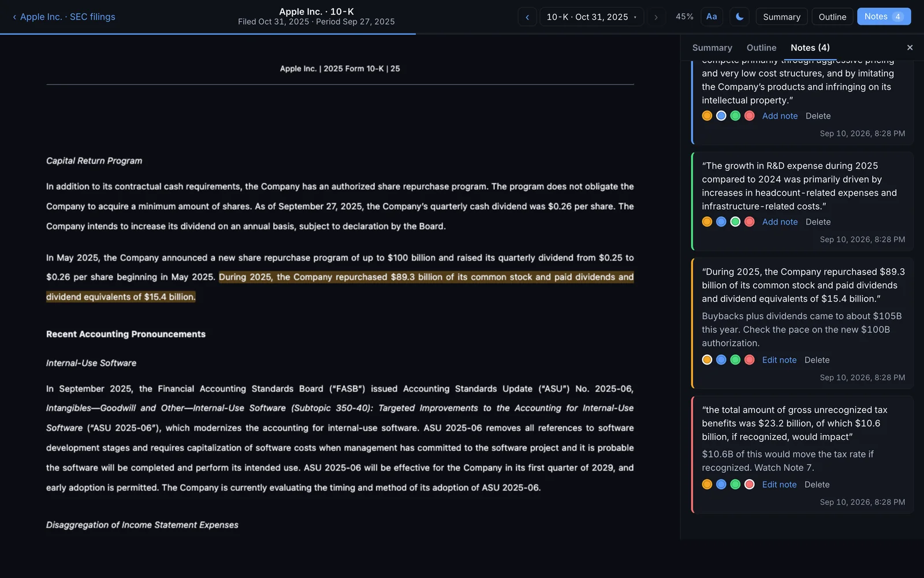The height and width of the screenshot is (578, 924).
Task: Click the 'Recent Accounting Pronouncements' heading
Action: [x=126, y=334]
